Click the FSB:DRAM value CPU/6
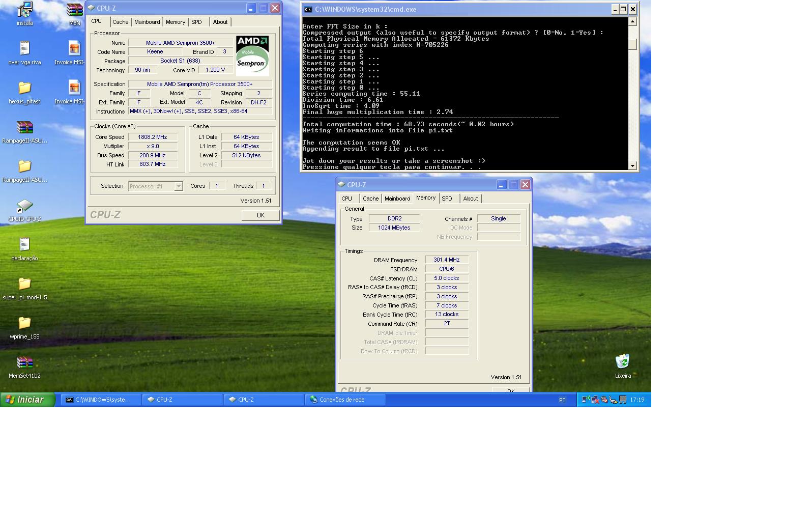The width and height of the screenshot is (812, 508). pos(447,269)
